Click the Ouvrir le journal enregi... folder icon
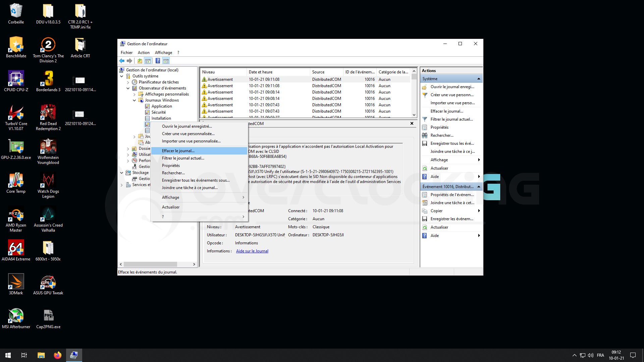 425,87
